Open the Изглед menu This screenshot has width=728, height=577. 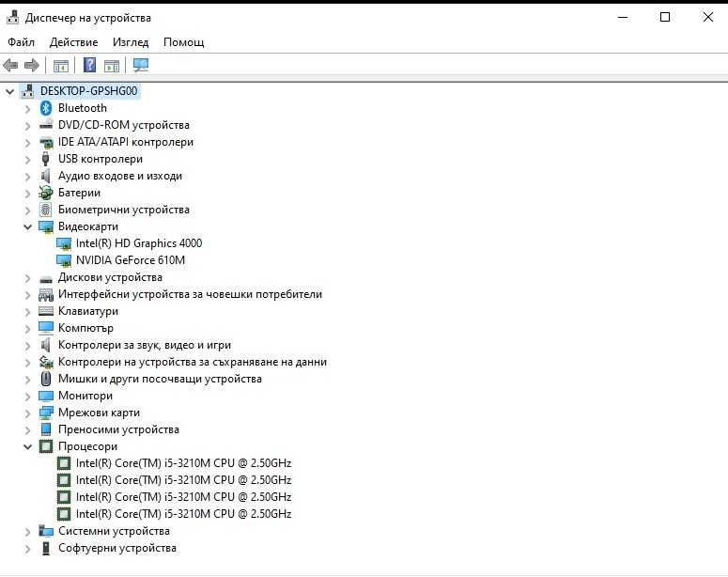pyautogui.click(x=131, y=42)
